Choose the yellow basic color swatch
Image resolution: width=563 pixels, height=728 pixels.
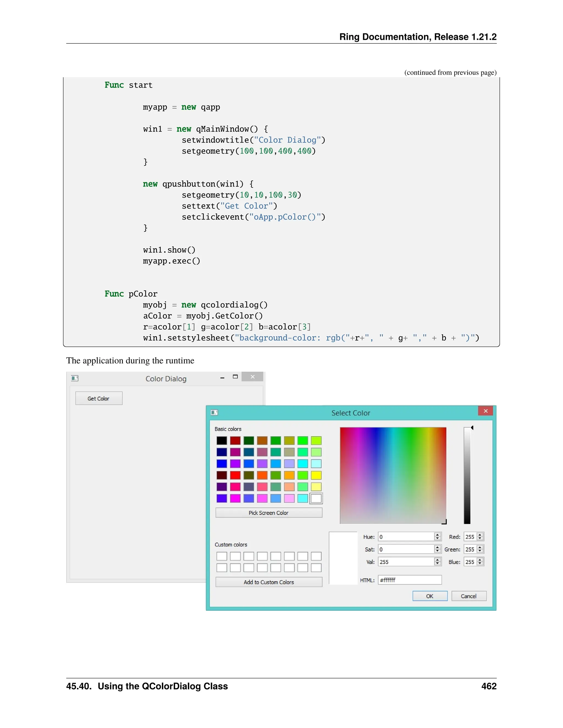coord(316,475)
